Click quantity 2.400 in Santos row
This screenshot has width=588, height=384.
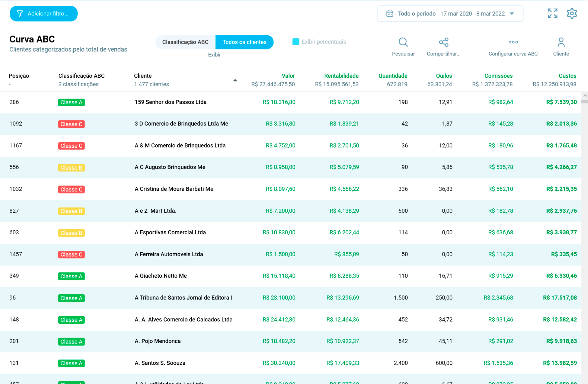click(401, 363)
